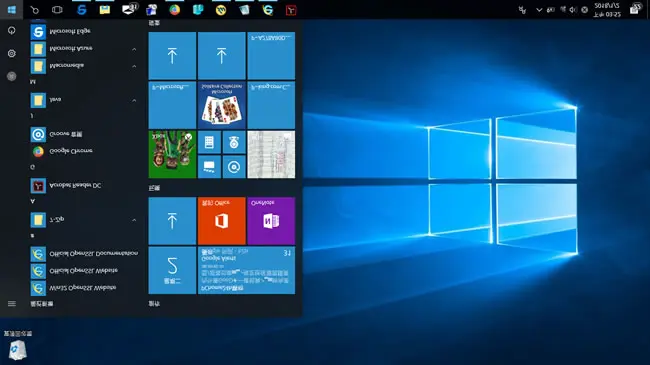Open the Recycle Bin desktop icon
The height and width of the screenshot is (365, 650).
(x=17, y=346)
